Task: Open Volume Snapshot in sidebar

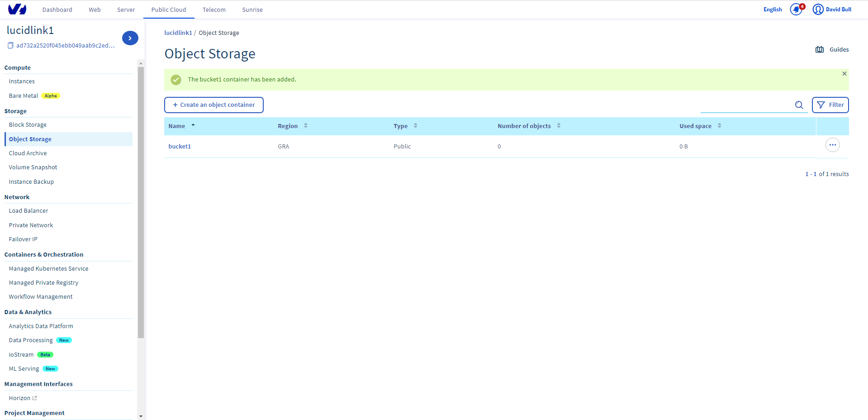Action: coord(33,167)
